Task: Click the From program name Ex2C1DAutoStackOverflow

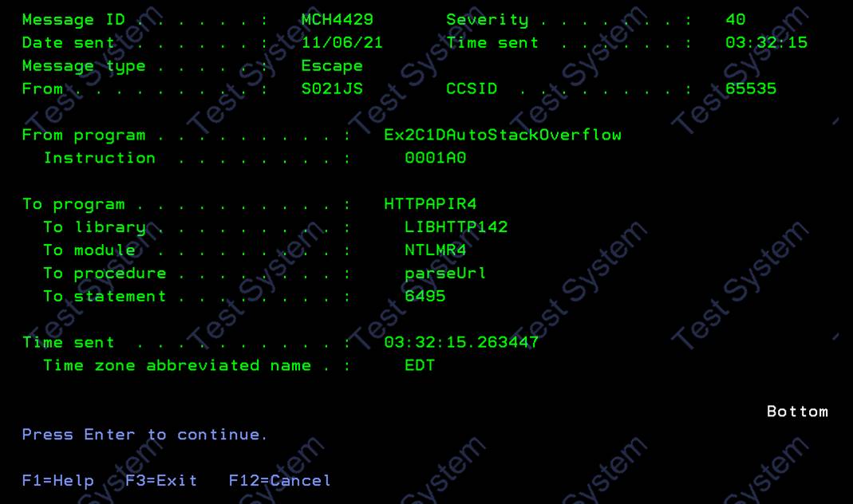Action: point(503,135)
